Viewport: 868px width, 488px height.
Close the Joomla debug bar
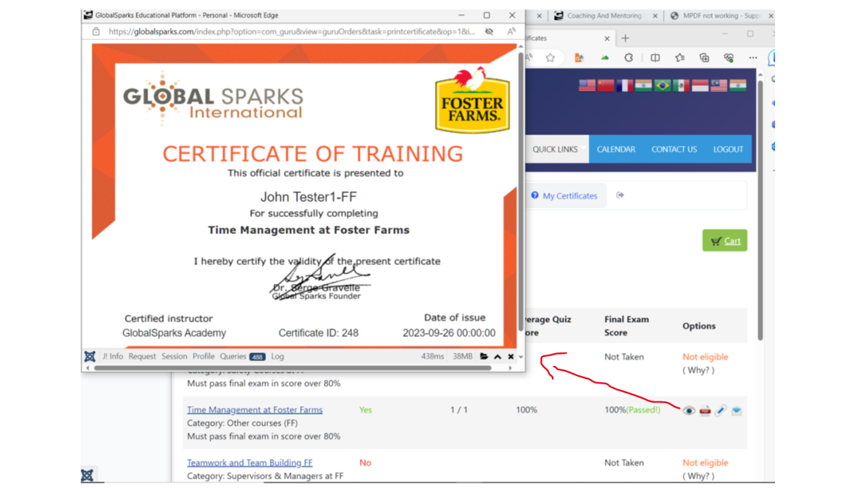(x=511, y=357)
